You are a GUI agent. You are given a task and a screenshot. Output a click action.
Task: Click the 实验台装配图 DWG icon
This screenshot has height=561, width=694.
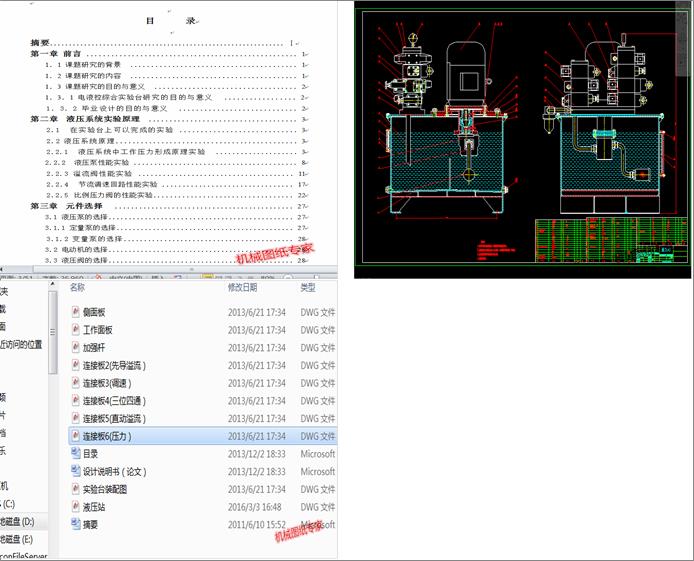[76, 489]
